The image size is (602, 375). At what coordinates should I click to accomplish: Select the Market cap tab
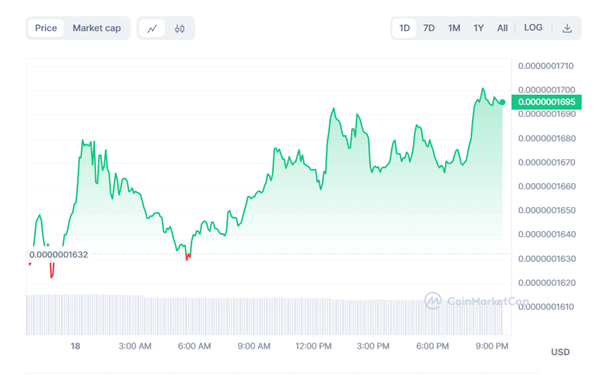[x=97, y=28]
